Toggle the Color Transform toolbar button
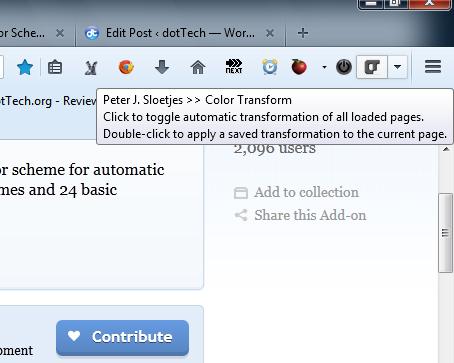This screenshot has height=363, width=454. click(372, 67)
